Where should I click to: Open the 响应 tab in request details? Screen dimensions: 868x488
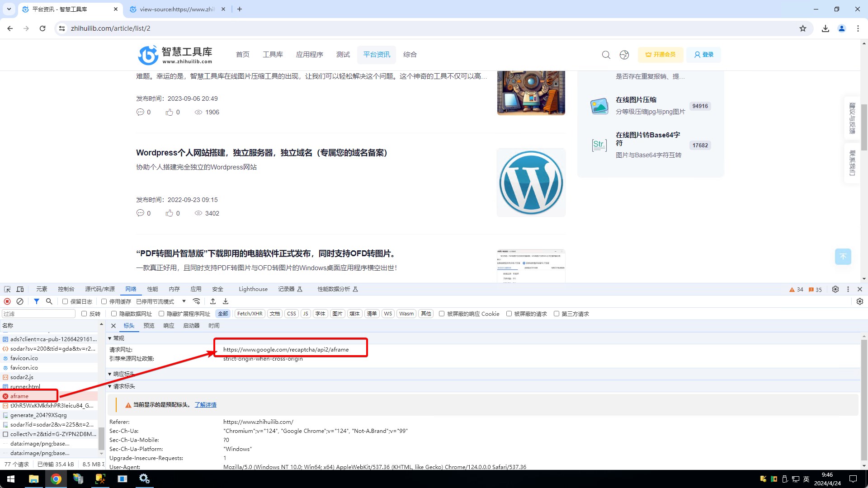tap(169, 325)
